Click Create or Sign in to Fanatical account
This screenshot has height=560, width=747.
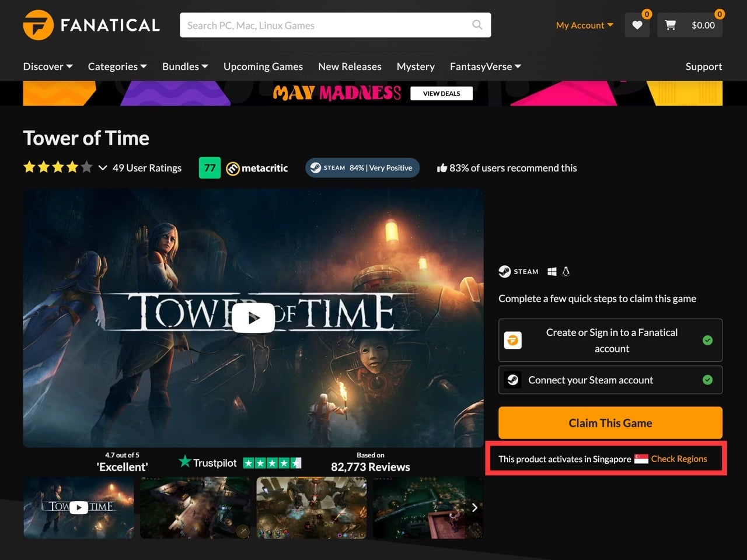click(x=610, y=340)
